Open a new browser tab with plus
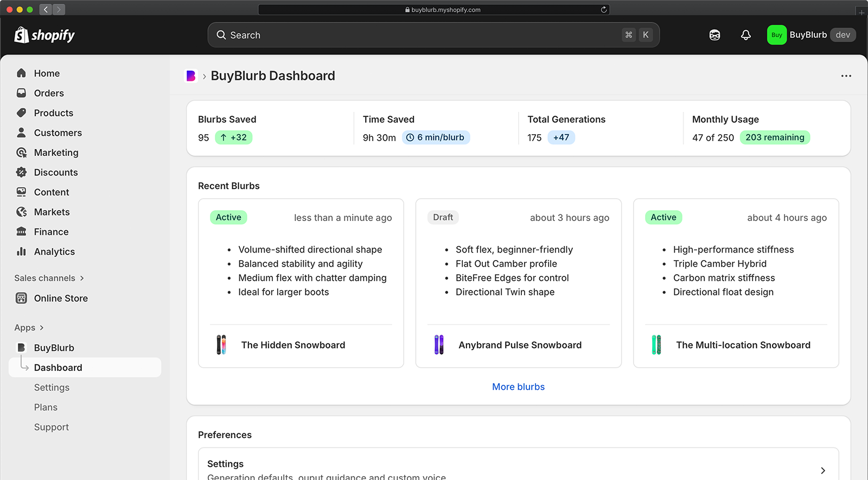The image size is (868, 480). [861, 12]
